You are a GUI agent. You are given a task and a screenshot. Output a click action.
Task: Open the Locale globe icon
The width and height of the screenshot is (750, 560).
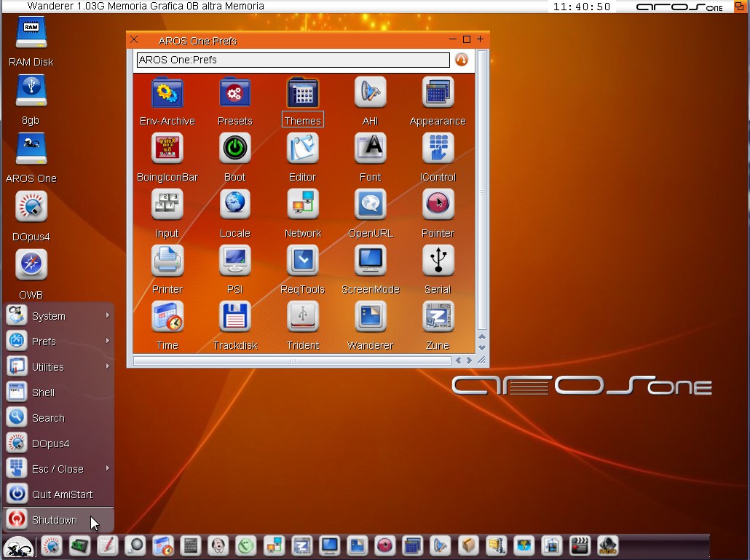click(234, 205)
